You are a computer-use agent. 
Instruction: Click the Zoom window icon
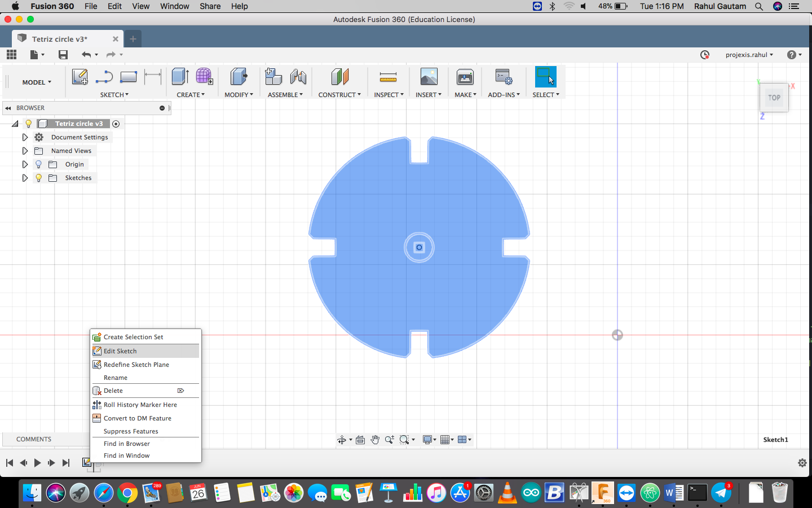[x=404, y=440]
